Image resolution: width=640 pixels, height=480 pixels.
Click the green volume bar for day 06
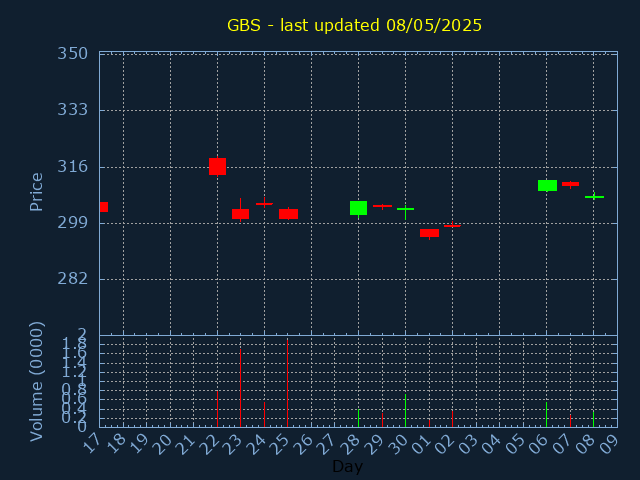coord(547,415)
